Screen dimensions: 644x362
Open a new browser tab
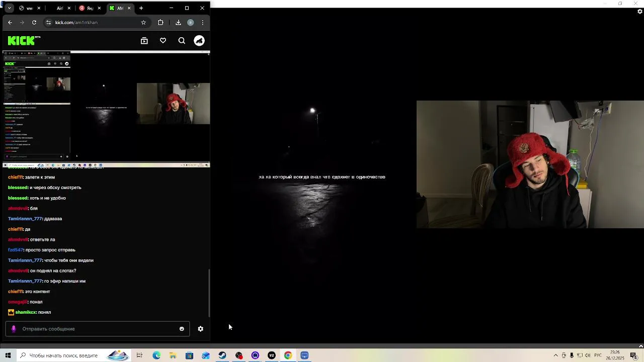141,8
